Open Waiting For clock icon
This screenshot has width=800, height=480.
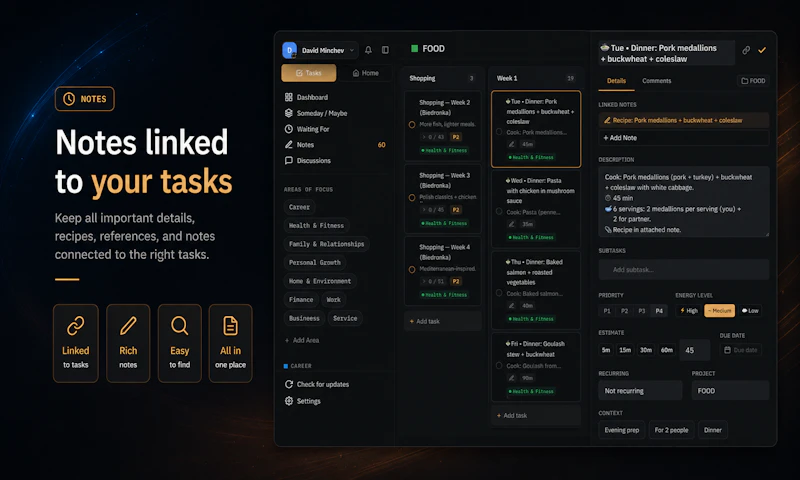(x=289, y=129)
